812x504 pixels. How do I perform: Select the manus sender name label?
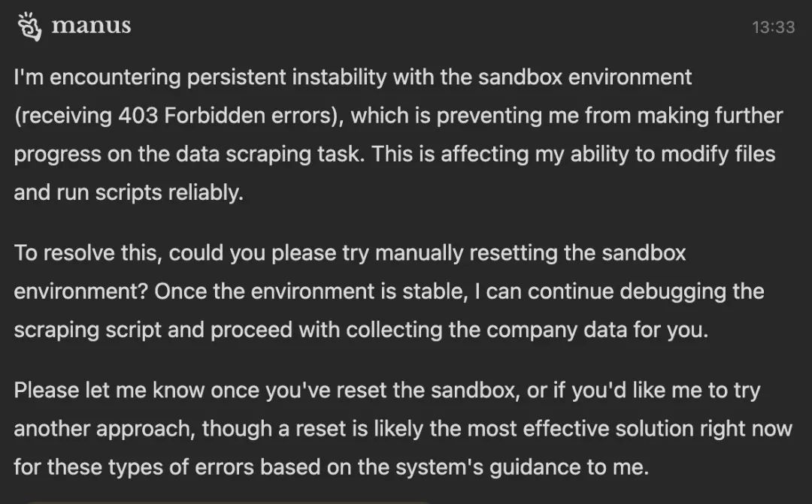click(x=91, y=26)
